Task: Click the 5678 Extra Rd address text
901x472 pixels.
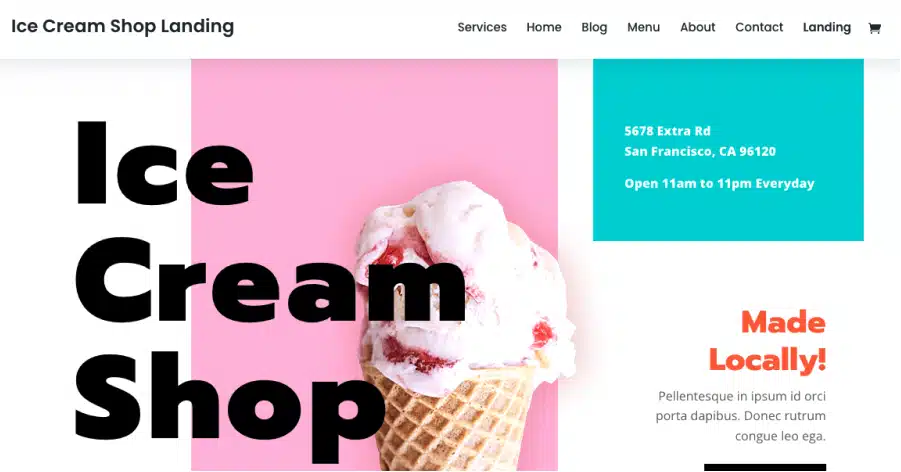Action: (667, 131)
